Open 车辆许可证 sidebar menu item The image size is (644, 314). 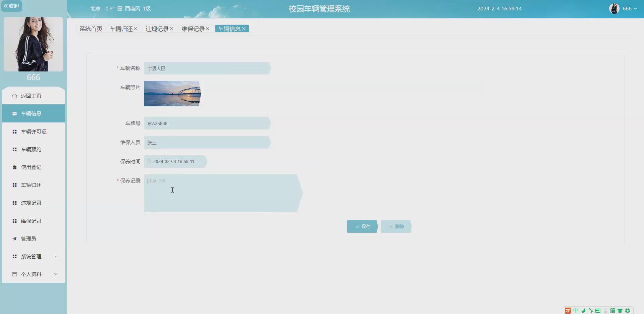34,132
